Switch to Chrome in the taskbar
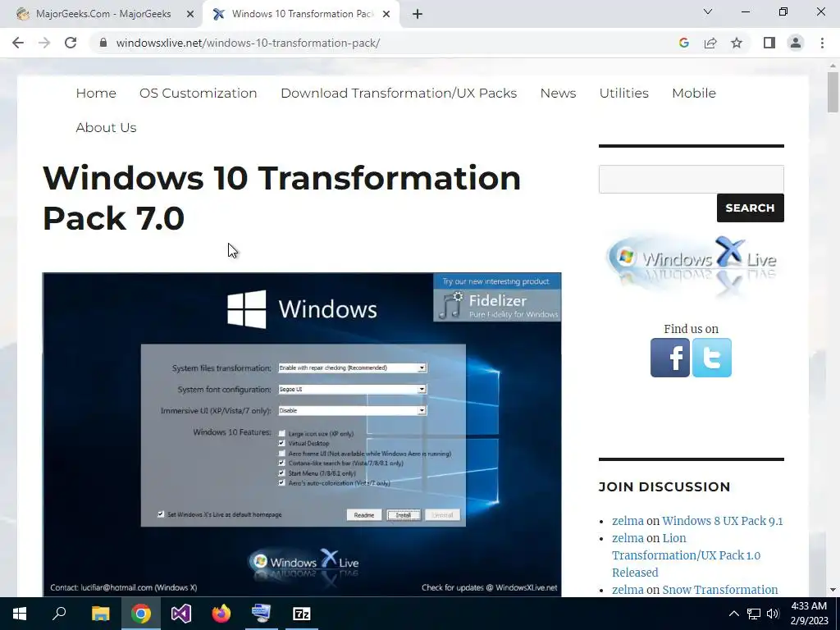 click(x=140, y=614)
